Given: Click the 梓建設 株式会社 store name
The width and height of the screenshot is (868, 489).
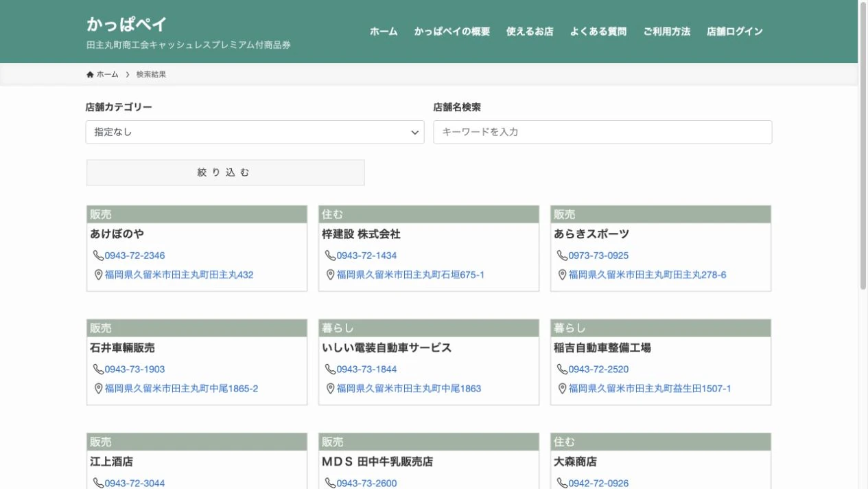Looking at the screenshot, I should [361, 234].
